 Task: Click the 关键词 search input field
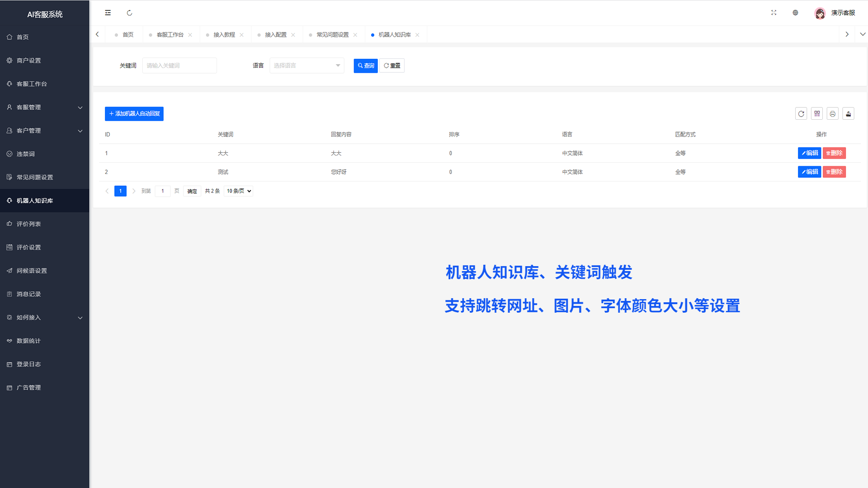[x=179, y=66]
